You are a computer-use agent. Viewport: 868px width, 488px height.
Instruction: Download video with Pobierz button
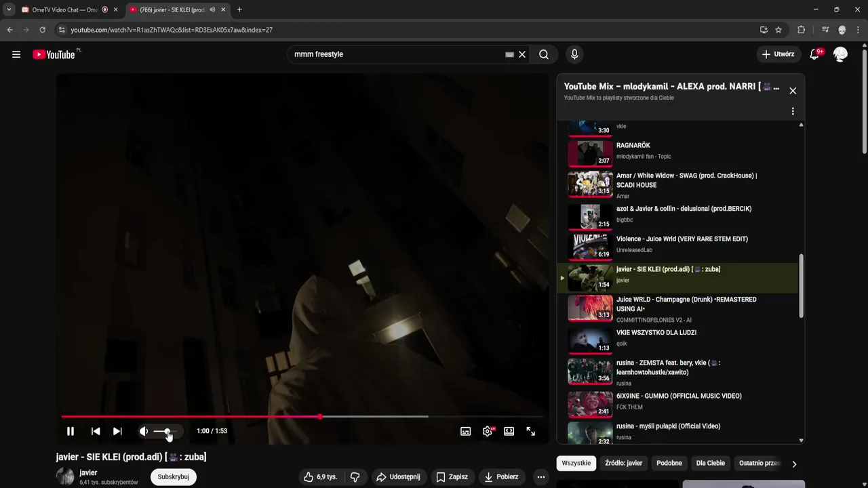pyautogui.click(x=501, y=477)
